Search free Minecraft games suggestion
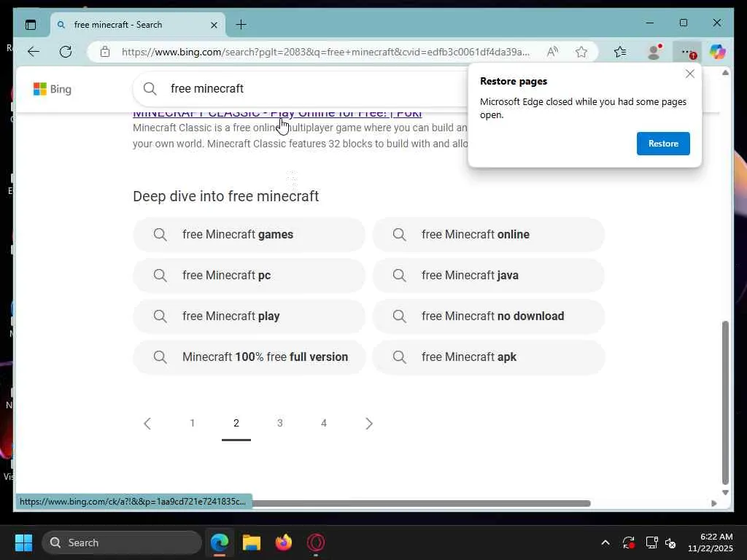 249,234
